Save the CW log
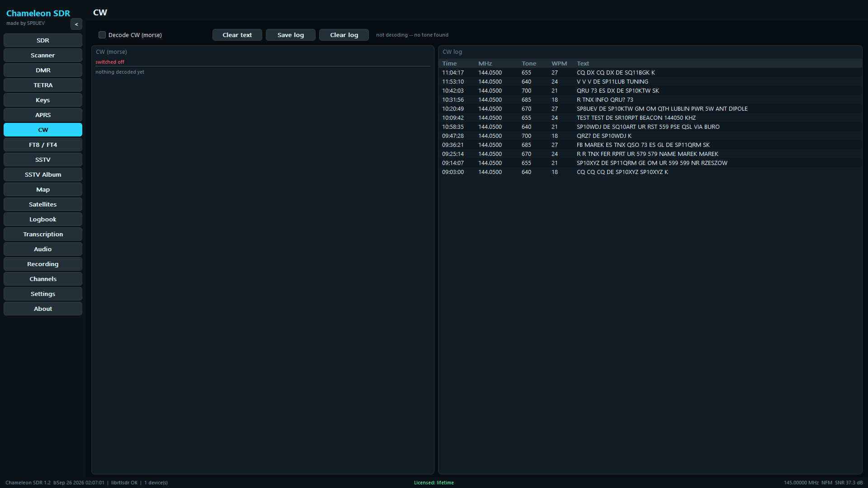This screenshot has height=488, width=868. tap(291, 35)
